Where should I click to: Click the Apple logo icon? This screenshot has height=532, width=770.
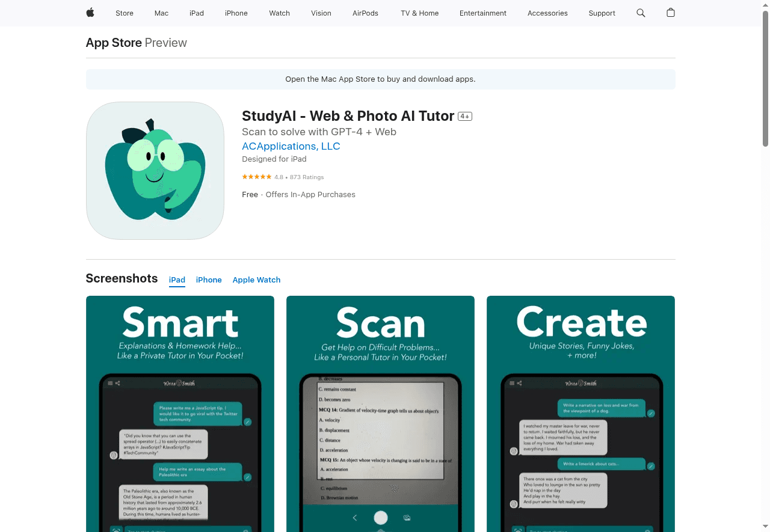(x=90, y=13)
